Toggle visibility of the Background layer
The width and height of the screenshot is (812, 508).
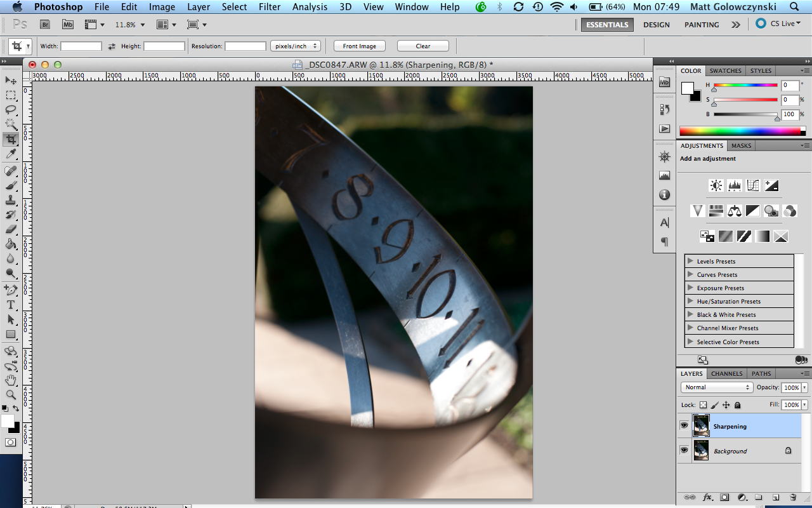(684, 450)
